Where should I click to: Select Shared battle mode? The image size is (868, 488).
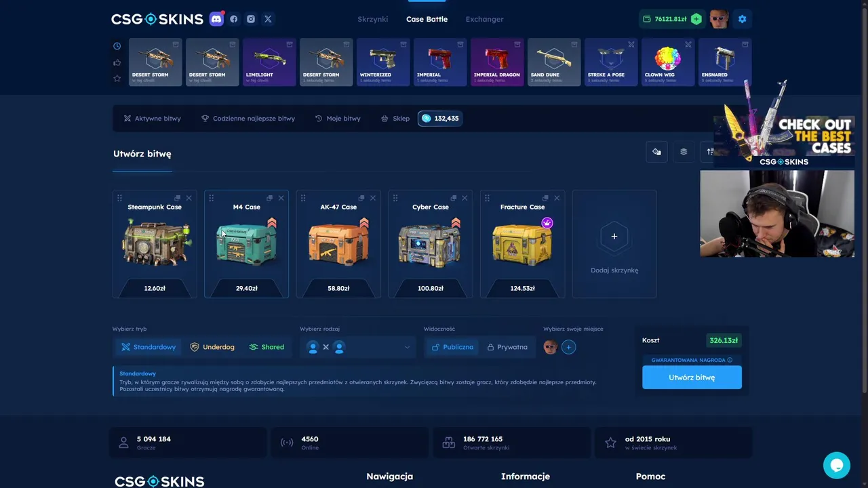pos(267,347)
